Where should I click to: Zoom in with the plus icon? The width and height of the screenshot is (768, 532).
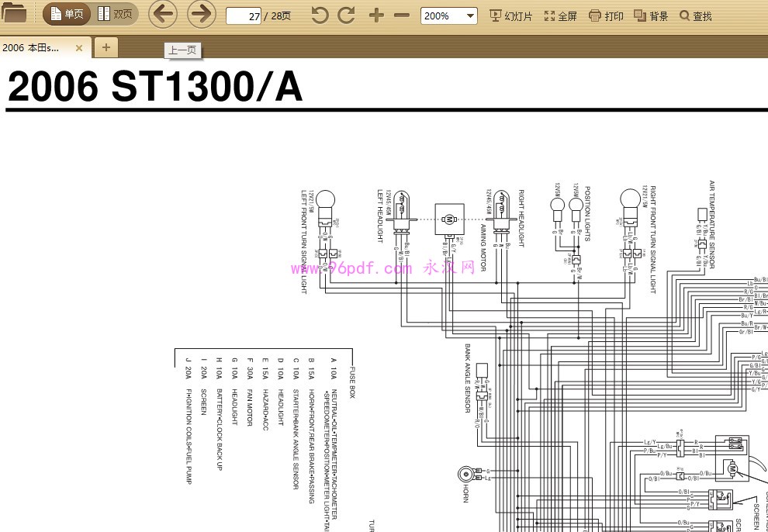point(376,16)
